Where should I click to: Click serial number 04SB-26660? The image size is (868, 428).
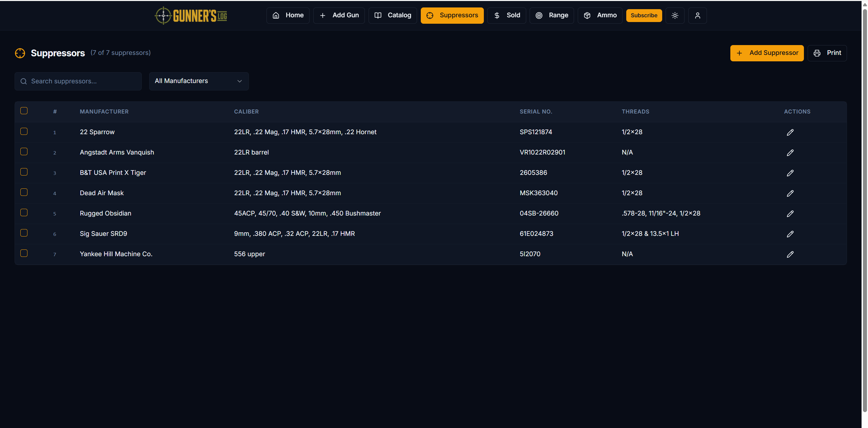(539, 213)
